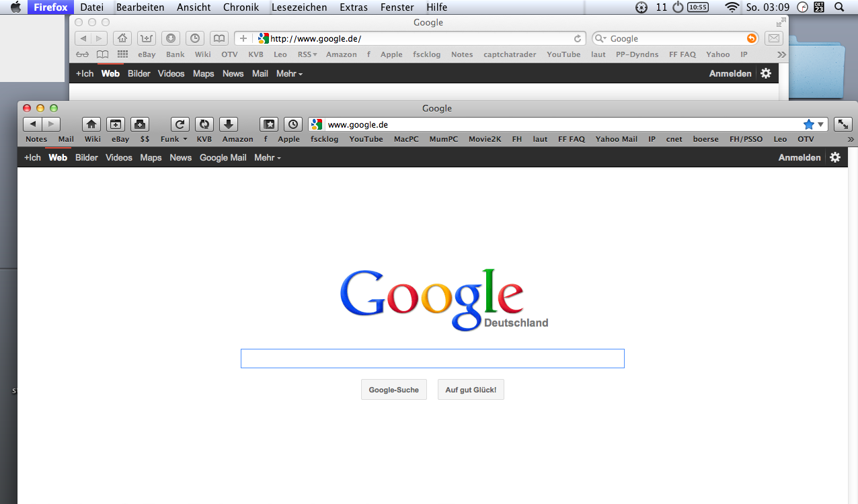Focus the Google search input box

(x=432, y=358)
